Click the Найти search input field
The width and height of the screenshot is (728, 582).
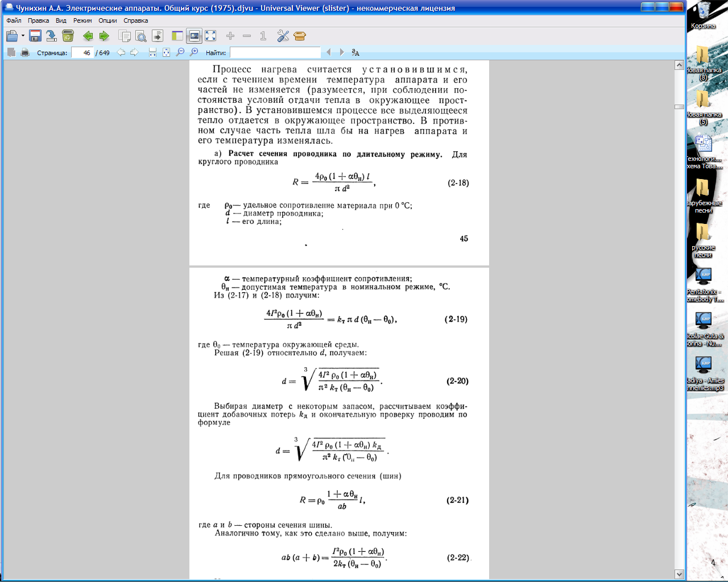[x=275, y=52]
